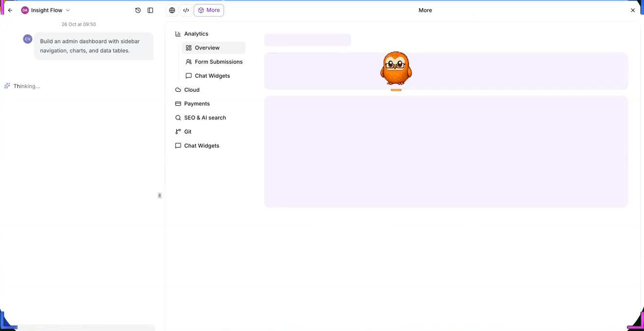Image resolution: width=644 pixels, height=331 pixels.
Task: Click the admin dashboard prompt message
Action: [x=94, y=46]
